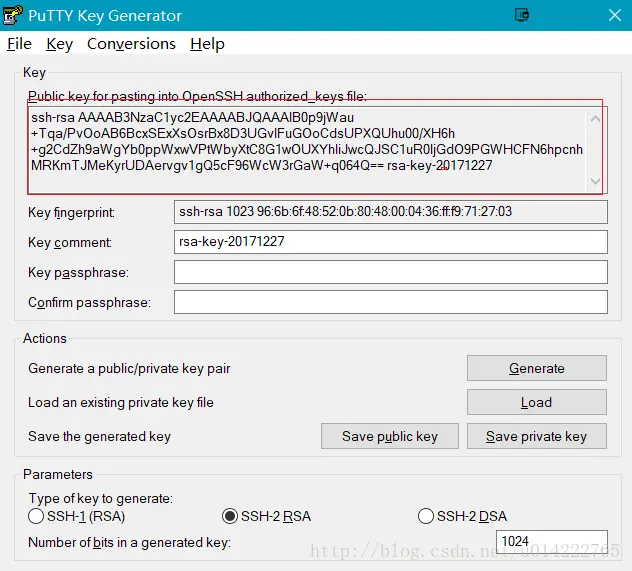Viewport: 632px width, 571px height.
Task: Click the number of bits field showing 1024
Action: click(x=551, y=541)
